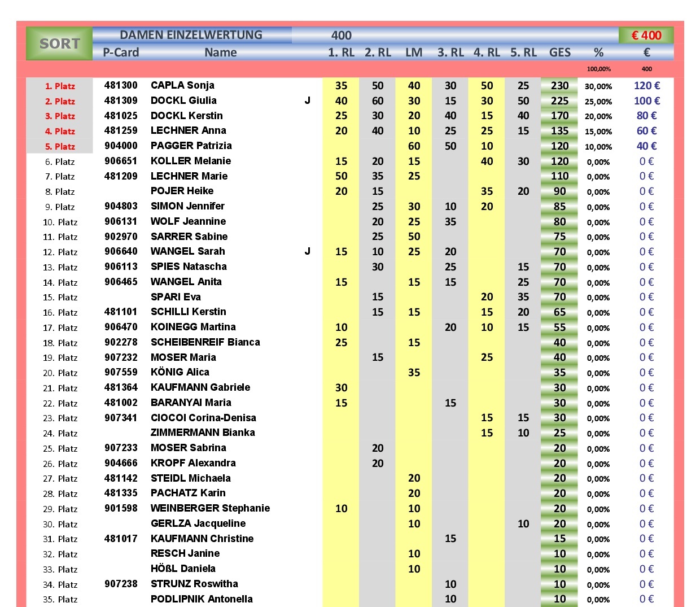The image size is (700, 607).
Task: Select GES total 230 for CAPLA Sonja
Action: click(559, 85)
